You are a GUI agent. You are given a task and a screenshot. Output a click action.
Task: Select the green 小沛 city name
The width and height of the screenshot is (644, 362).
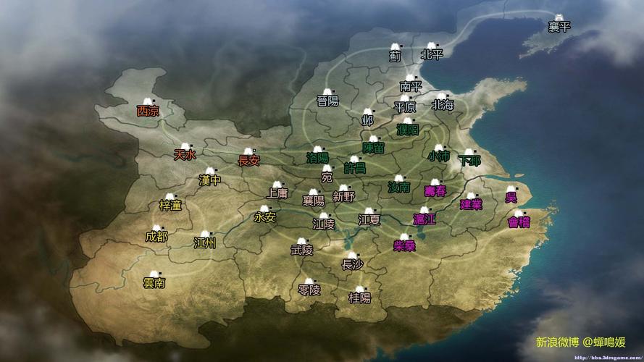click(x=439, y=156)
